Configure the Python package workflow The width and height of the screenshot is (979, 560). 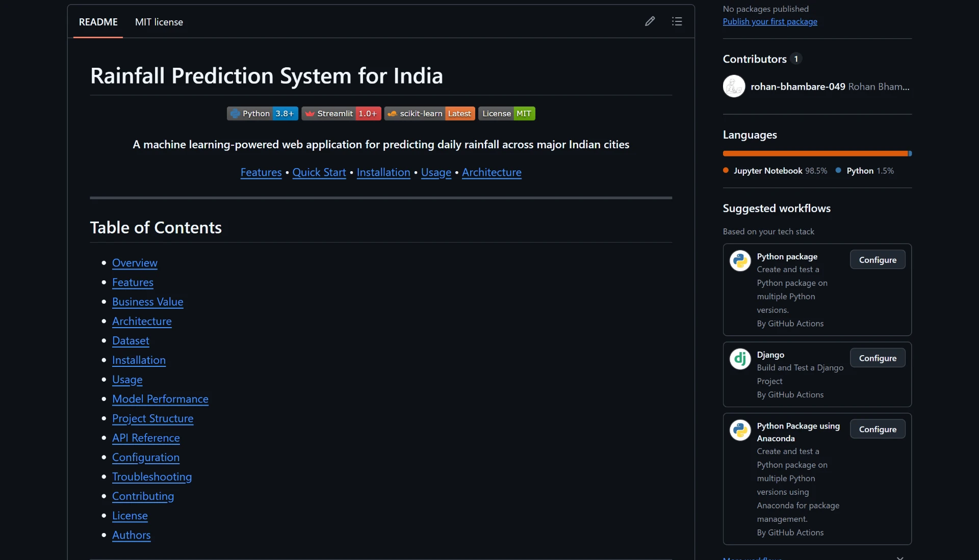coord(878,260)
